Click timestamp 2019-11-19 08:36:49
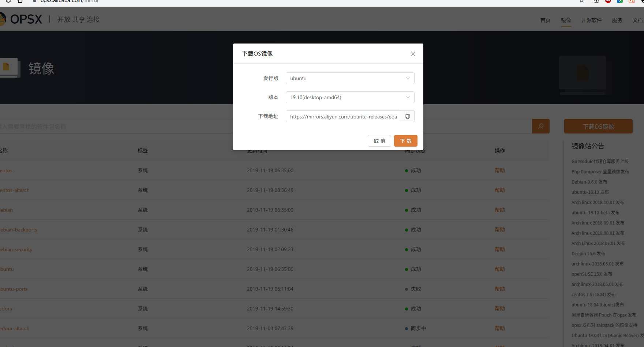 pyautogui.click(x=270, y=190)
